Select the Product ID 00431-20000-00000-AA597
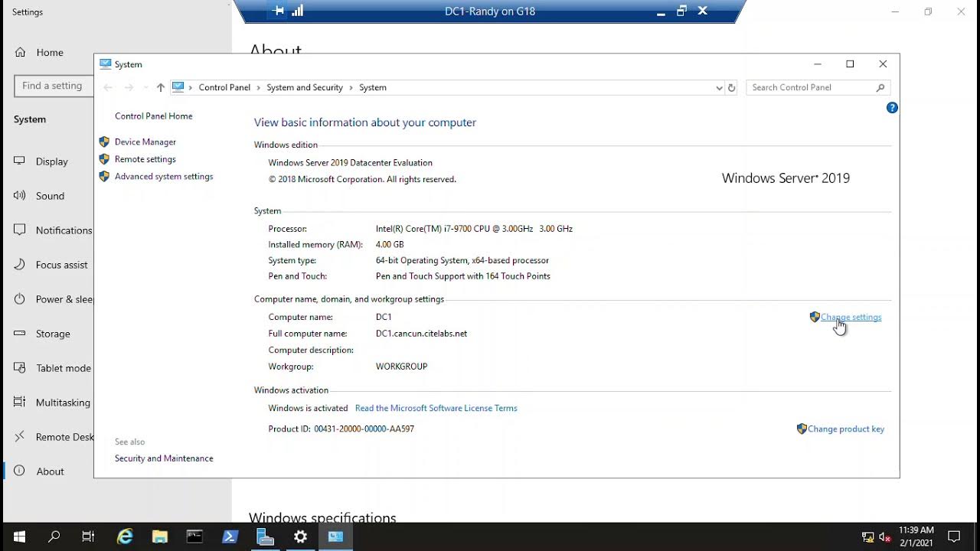Viewport: 980px width, 551px height. [x=364, y=429]
